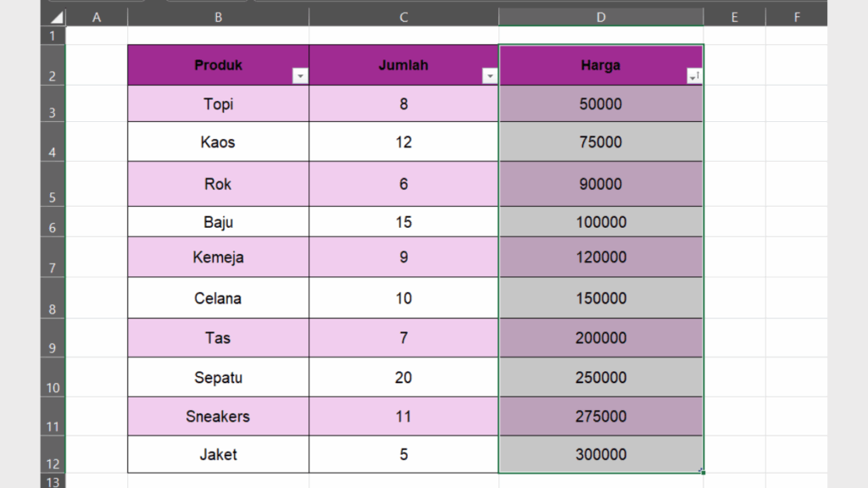Click the cell containing Topi
This screenshot has width=868, height=488.
(x=218, y=104)
